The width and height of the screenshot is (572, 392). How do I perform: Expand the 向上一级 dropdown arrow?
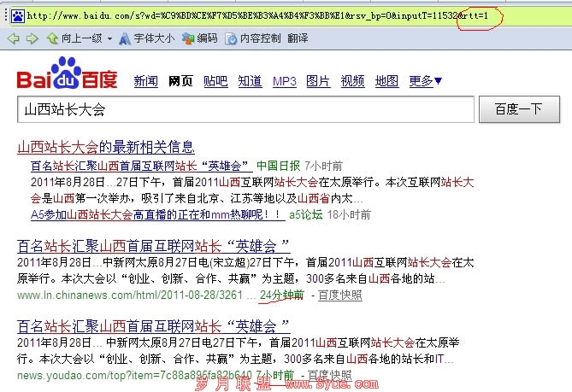(x=109, y=38)
